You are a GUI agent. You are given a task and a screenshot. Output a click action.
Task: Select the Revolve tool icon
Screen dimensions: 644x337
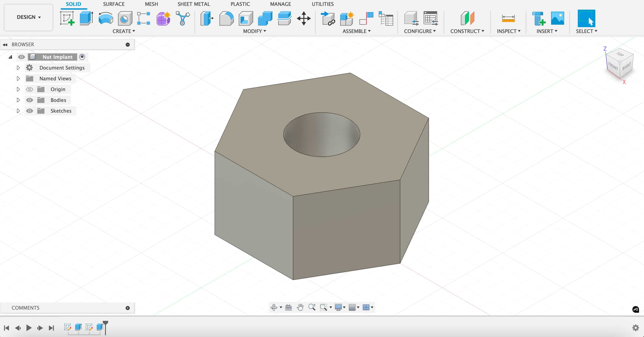[105, 18]
